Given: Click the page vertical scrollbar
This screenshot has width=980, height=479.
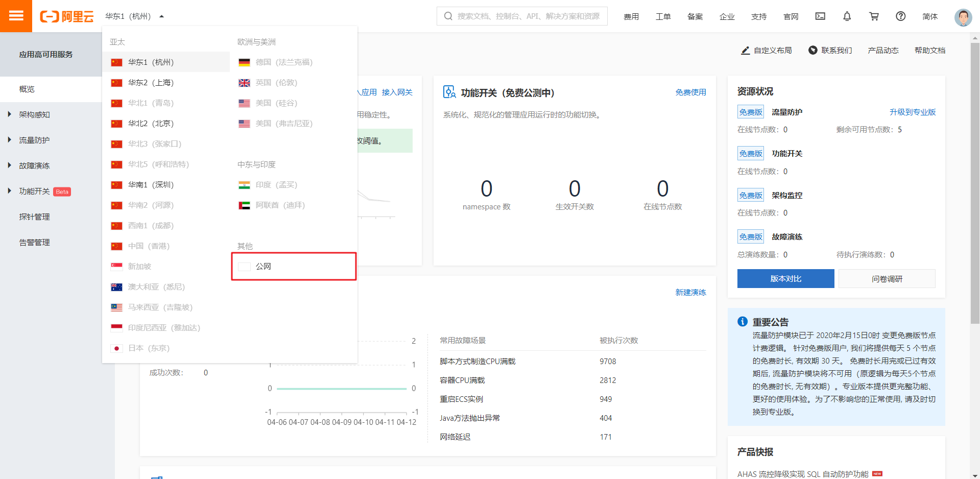Looking at the screenshot, I should click(x=975, y=183).
